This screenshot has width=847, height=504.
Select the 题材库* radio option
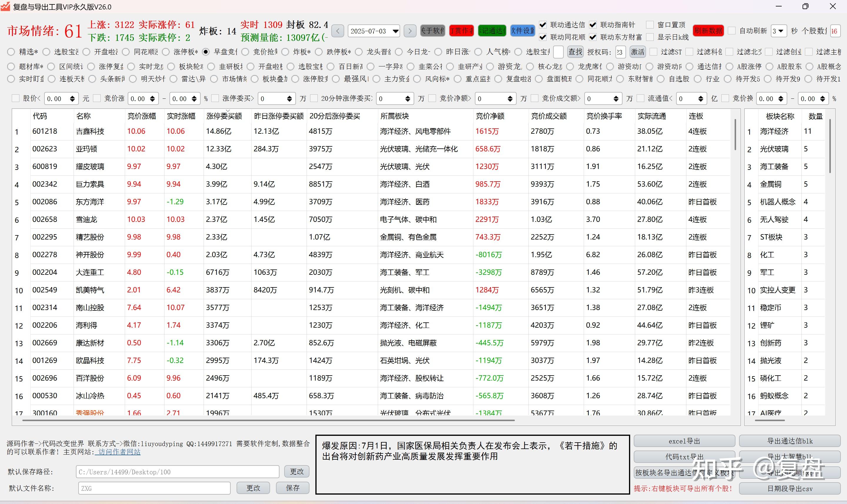click(11, 67)
